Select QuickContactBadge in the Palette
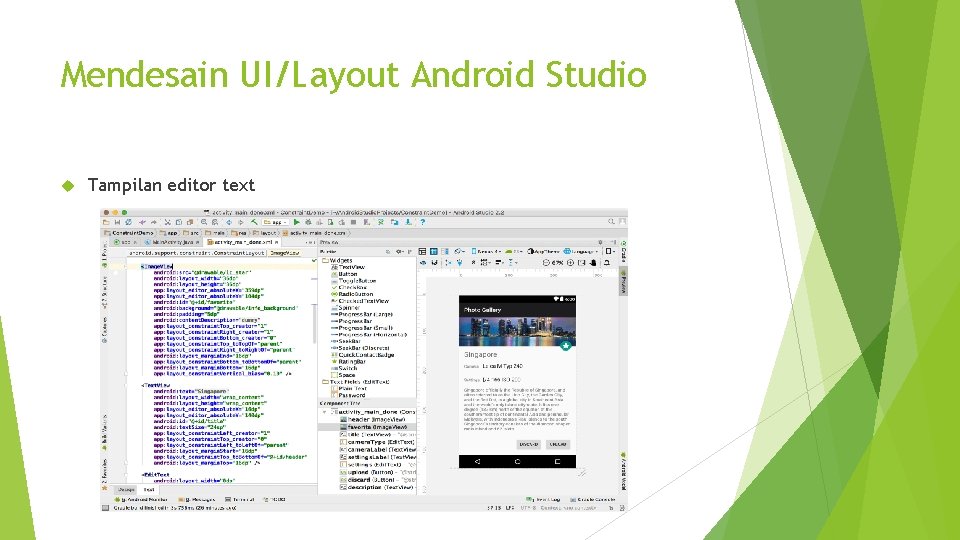 362,355
